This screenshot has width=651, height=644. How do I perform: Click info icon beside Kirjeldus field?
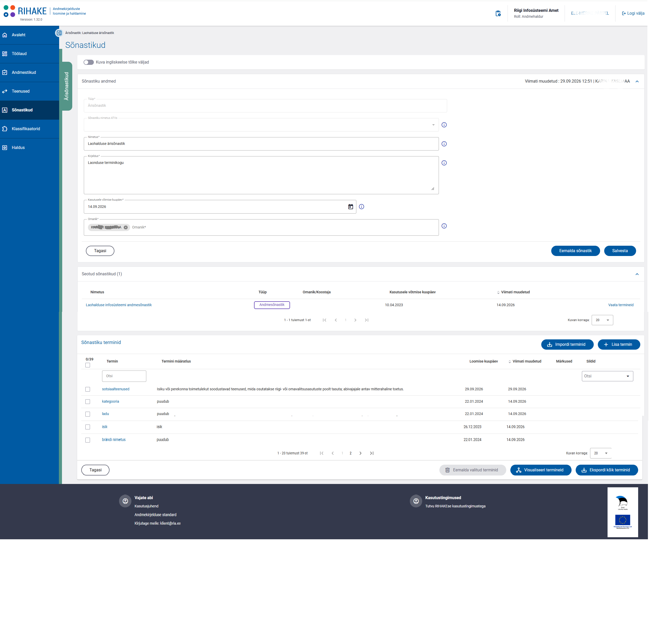444,163
